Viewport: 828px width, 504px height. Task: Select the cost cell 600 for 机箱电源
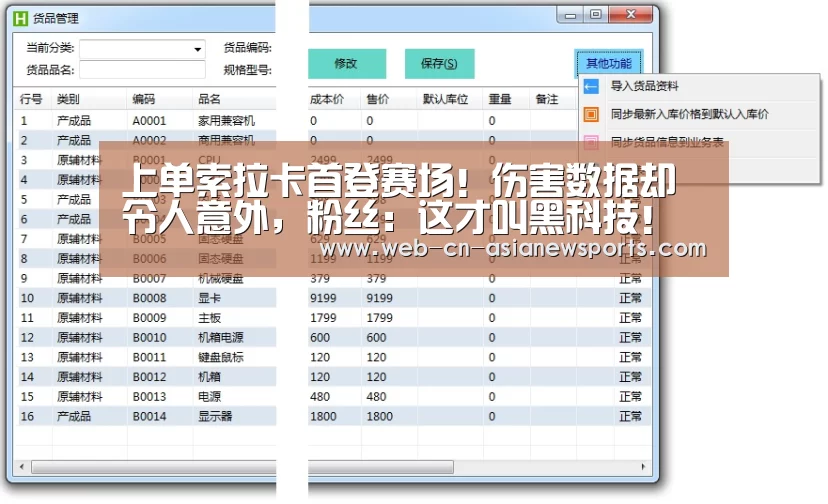320,338
